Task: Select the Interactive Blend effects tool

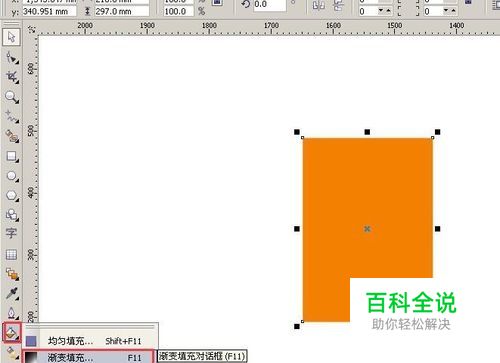Action: pos(12,274)
